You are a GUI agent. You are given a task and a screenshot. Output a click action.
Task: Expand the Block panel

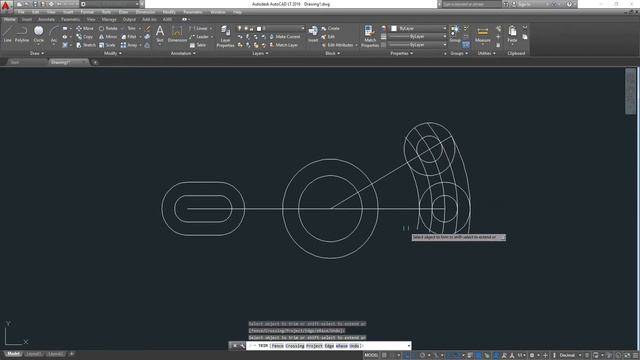click(333, 53)
